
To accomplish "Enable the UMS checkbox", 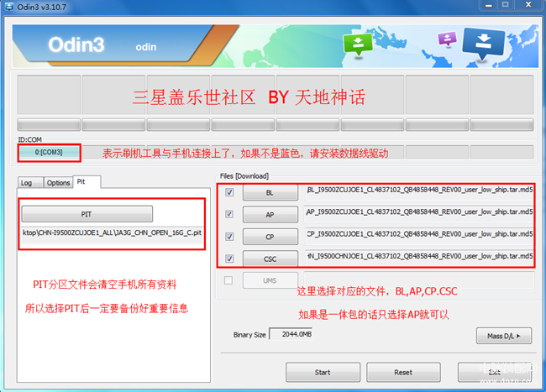I will [228, 280].
